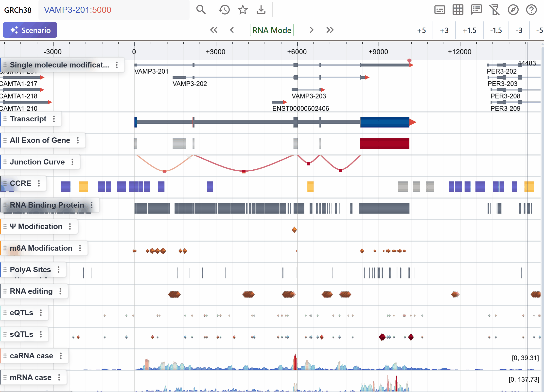Click the compass navigation icon
Viewport: 544px width, 392px height.
(513, 10)
